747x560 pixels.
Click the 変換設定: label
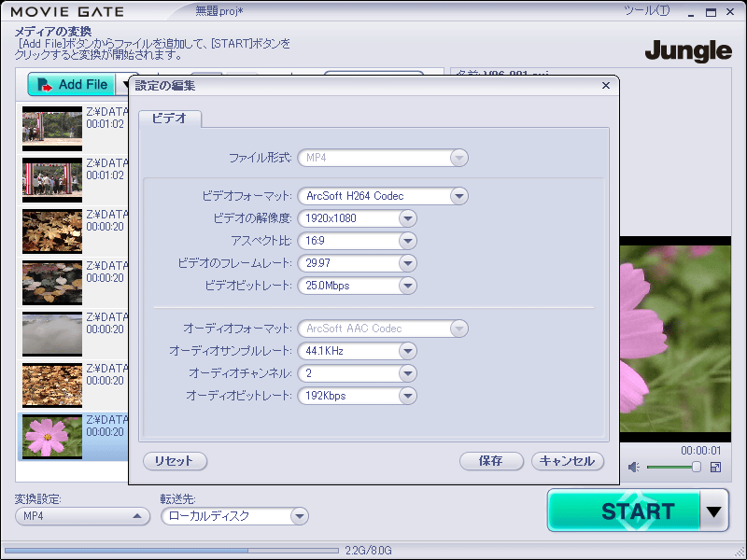37,499
